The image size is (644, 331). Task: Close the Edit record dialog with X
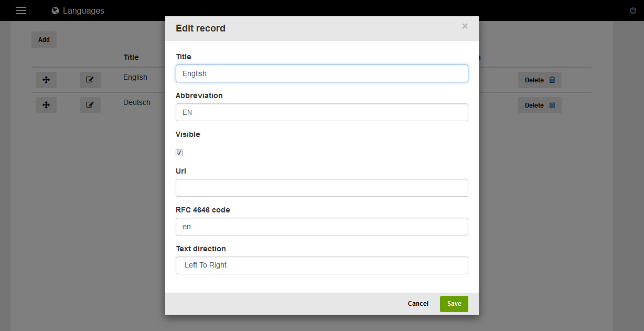point(465,26)
